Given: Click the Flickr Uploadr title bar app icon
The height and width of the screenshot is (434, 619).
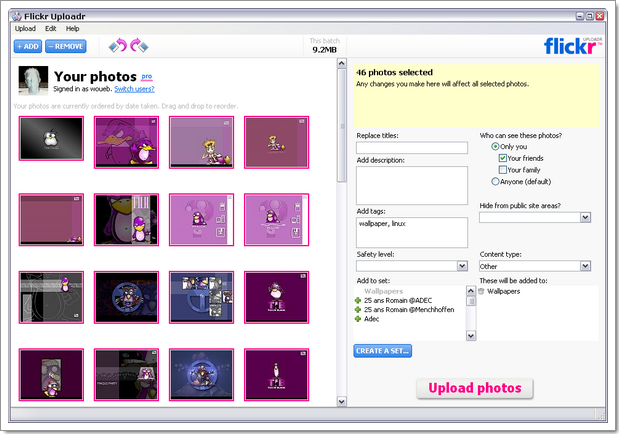Looking at the screenshot, I should (x=17, y=16).
